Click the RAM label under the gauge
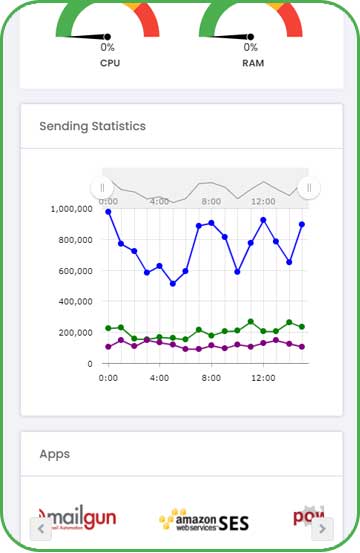The height and width of the screenshot is (553, 360). click(253, 63)
